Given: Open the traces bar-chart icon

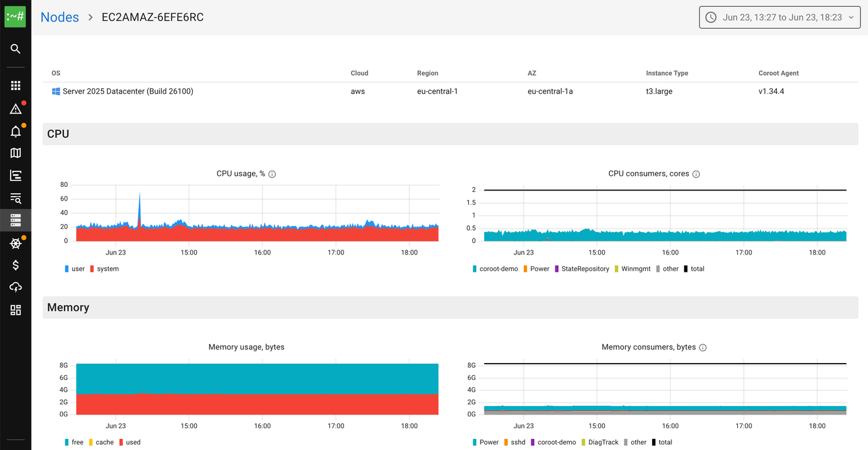Looking at the screenshot, I should click(x=15, y=176).
